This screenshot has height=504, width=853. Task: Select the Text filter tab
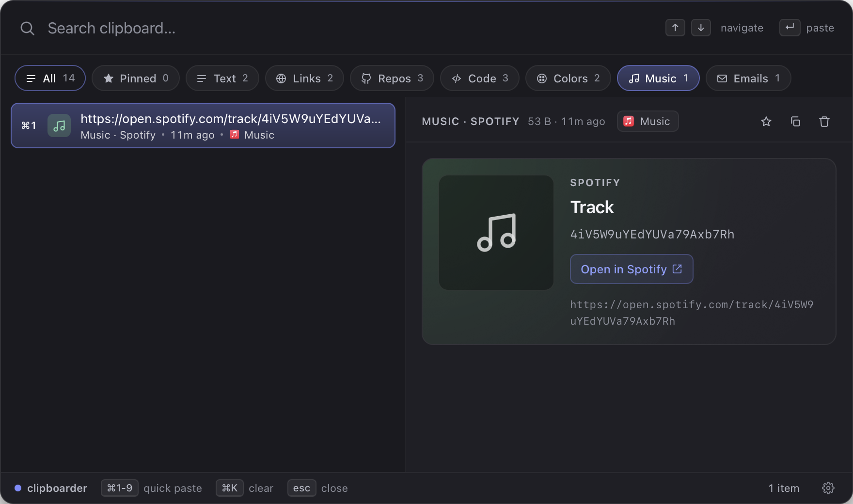point(222,78)
